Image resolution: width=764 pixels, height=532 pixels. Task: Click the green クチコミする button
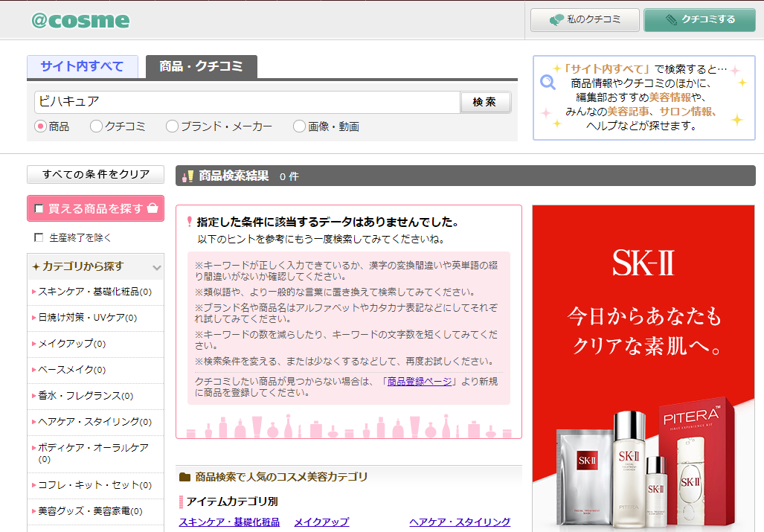tap(700, 20)
